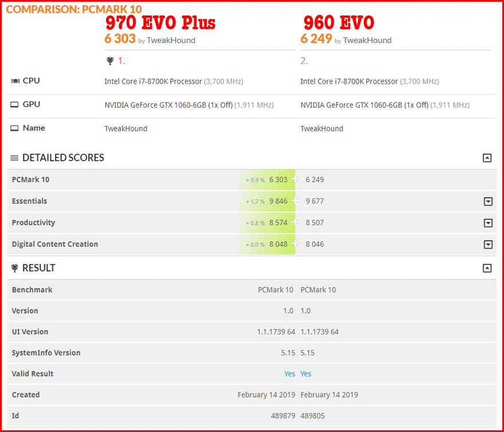The height and width of the screenshot is (432, 504).
Task: Open TweakHound profile under 970 EVO Plus
Action: click(171, 40)
